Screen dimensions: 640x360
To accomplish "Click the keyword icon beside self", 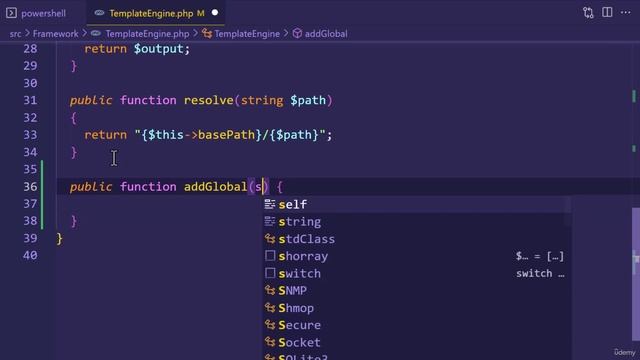I will (270, 204).
